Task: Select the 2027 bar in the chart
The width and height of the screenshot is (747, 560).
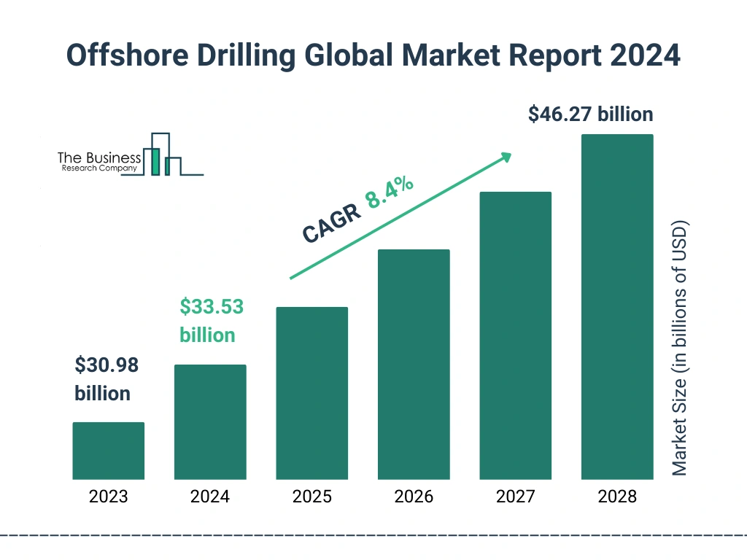Action: pyautogui.click(x=516, y=335)
